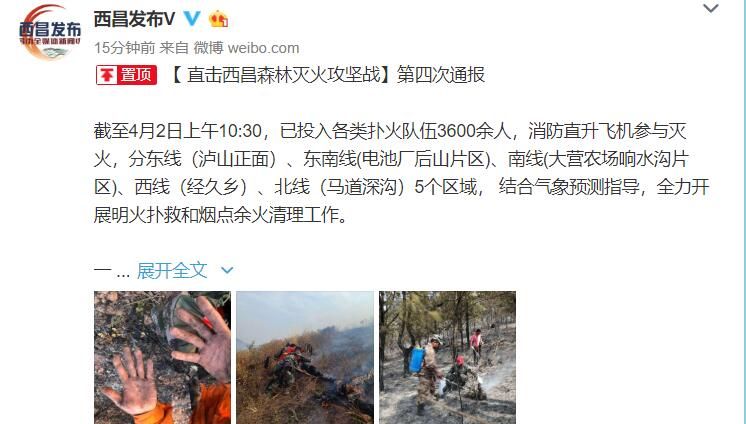
Task: Open the 西昌发布V username link
Action: [135, 19]
